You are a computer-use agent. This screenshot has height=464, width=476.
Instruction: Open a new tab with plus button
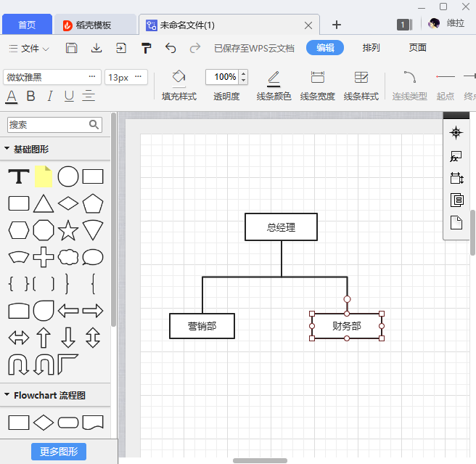[x=337, y=25]
